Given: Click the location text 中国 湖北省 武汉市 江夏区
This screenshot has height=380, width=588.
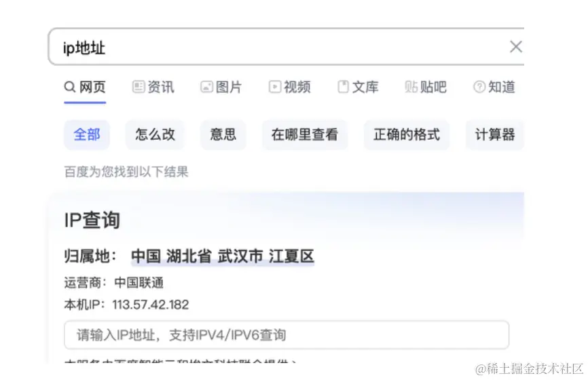Looking at the screenshot, I should tap(223, 256).
